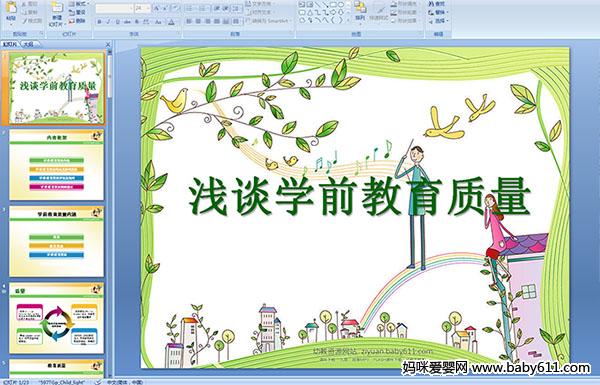The width and height of the screenshot is (600, 385).
Task: Select slide 2 thumbnail with colored bars
Action: [x=56, y=165]
